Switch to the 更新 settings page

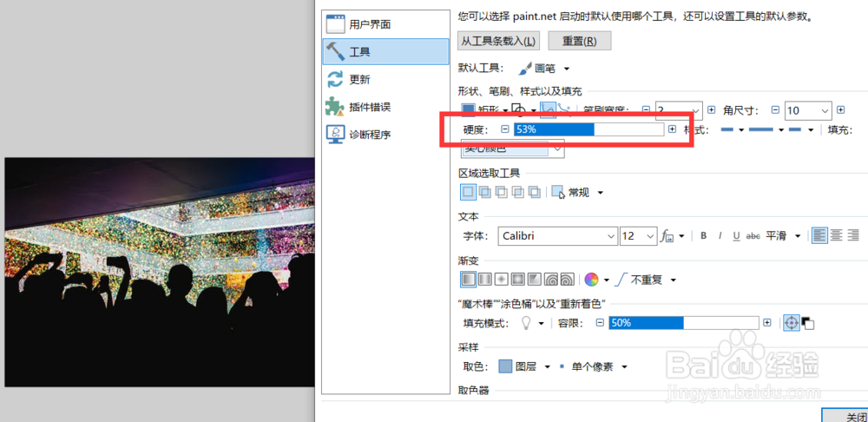(x=385, y=79)
